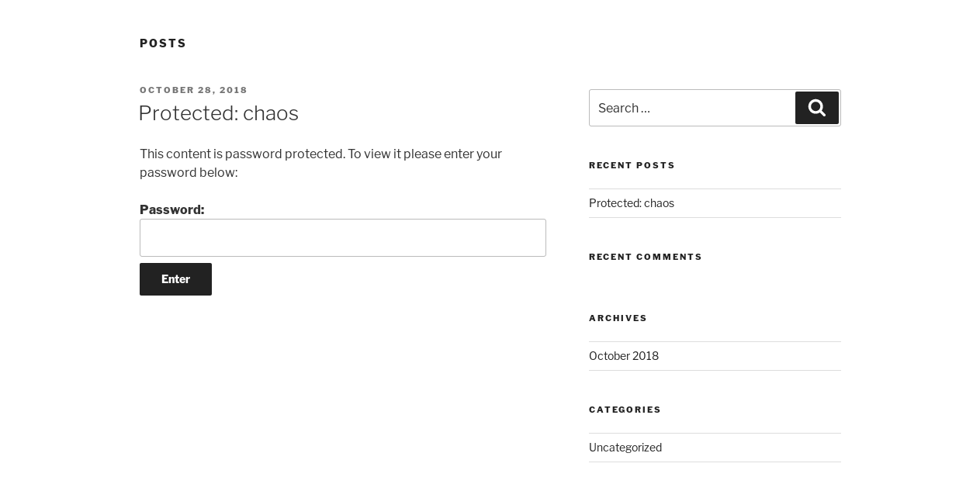The width and height of the screenshot is (980, 498).
Task: Click the word "chaos" in the post heading
Action: [271, 113]
